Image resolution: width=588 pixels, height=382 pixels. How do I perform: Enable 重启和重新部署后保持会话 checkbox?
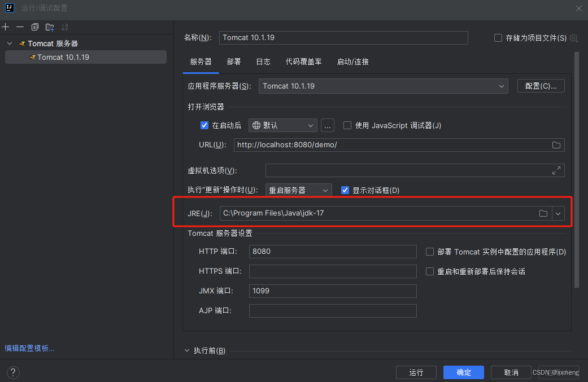430,271
